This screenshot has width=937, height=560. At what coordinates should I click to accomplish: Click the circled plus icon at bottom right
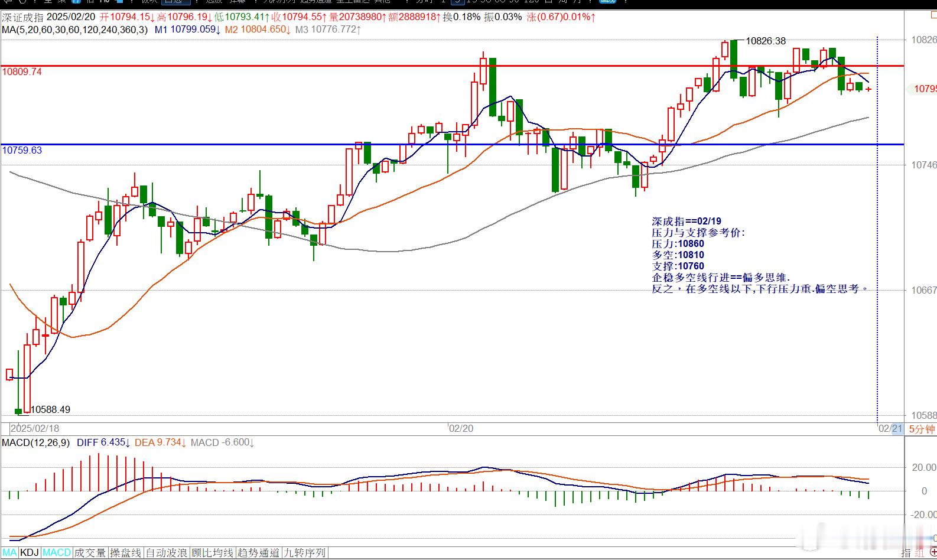tap(932, 553)
